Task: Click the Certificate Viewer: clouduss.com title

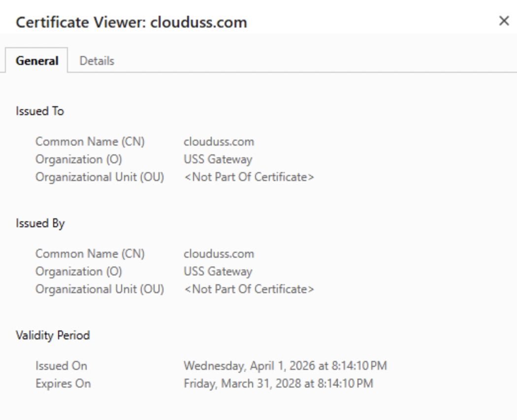Action: tap(131, 22)
